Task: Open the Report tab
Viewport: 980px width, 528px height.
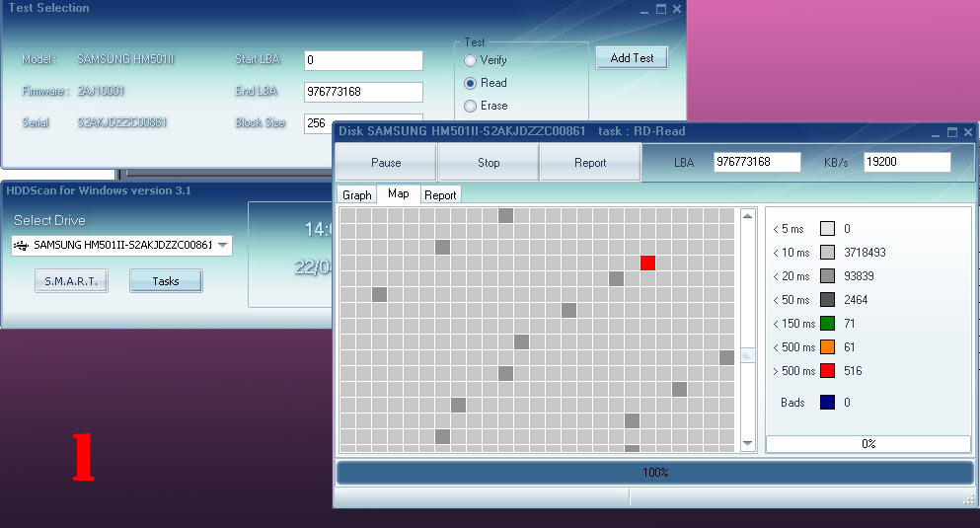Action: (x=440, y=195)
